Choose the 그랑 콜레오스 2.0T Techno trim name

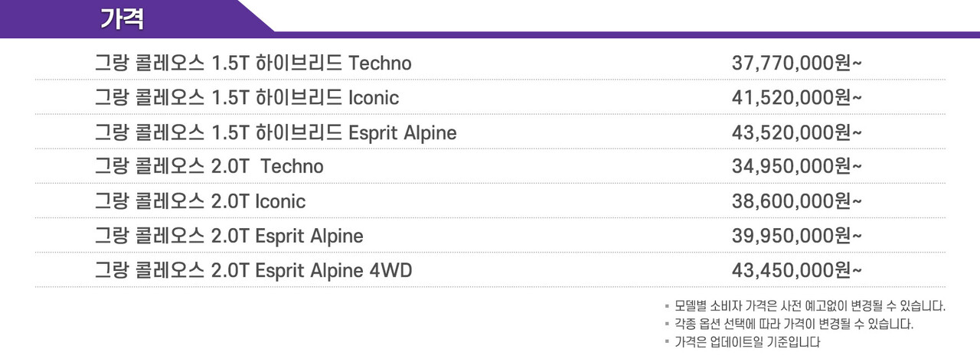click(x=208, y=166)
